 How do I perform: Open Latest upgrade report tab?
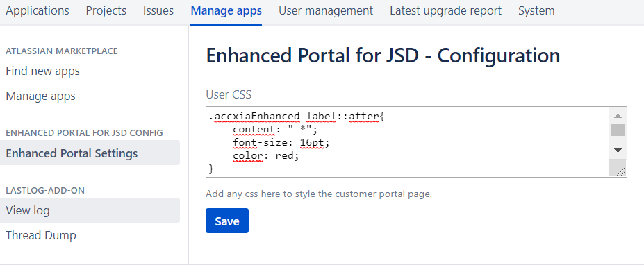click(445, 10)
